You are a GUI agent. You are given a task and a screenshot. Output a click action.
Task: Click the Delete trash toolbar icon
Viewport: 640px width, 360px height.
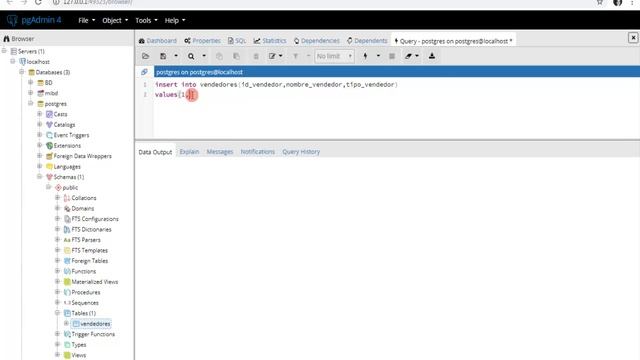pyautogui.click(x=256, y=56)
